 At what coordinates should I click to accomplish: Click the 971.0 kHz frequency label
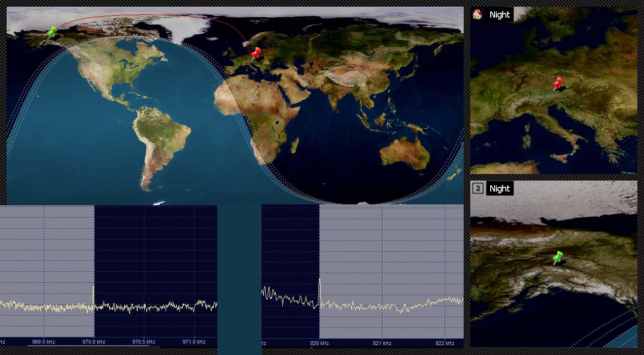pos(194,342)
